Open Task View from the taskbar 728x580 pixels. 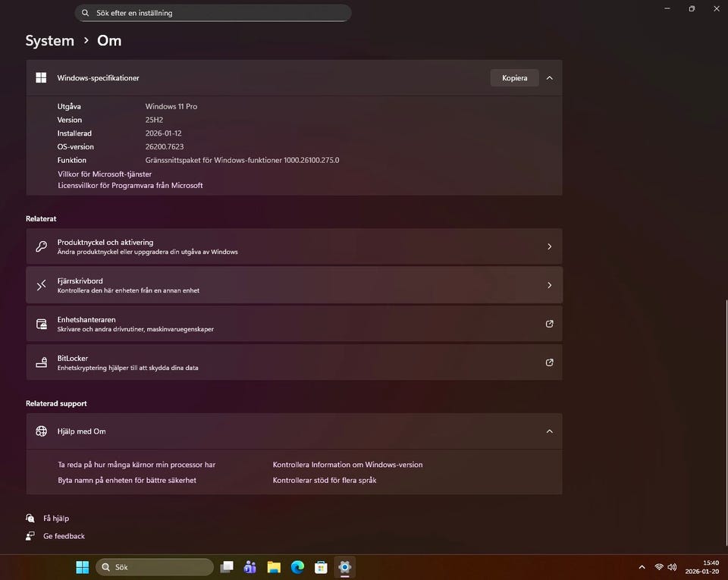click(x=226, y=567)
